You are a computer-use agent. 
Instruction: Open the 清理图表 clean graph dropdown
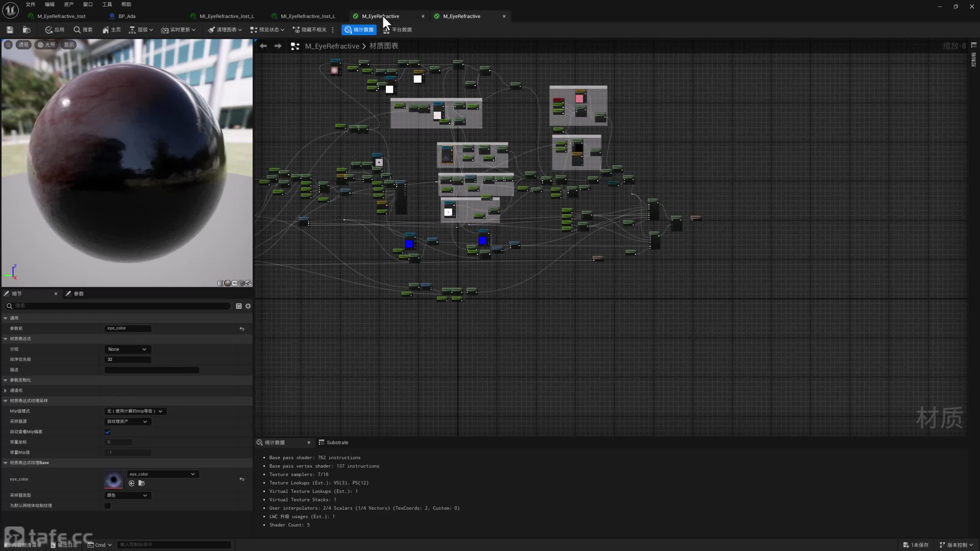225,30
